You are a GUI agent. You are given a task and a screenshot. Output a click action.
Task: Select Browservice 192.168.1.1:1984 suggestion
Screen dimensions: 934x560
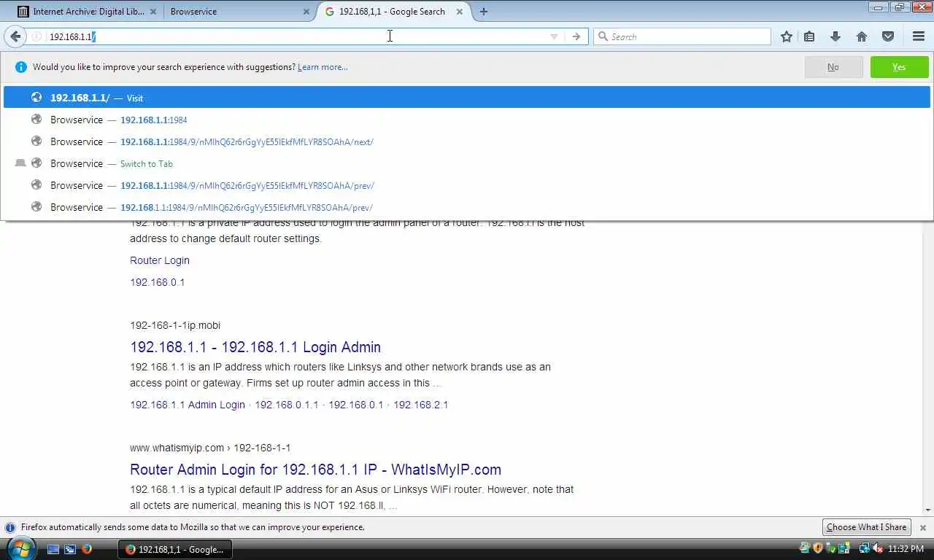coord(467,120)
